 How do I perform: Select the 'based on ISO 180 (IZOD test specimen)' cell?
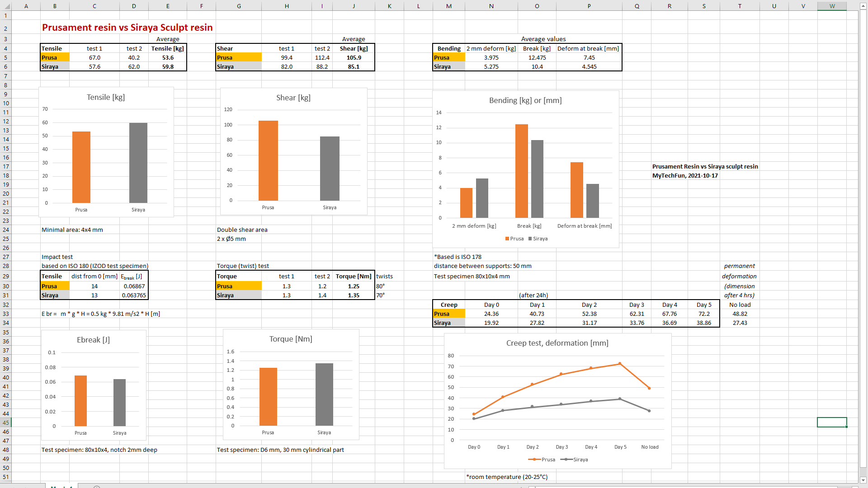(95, 266)
